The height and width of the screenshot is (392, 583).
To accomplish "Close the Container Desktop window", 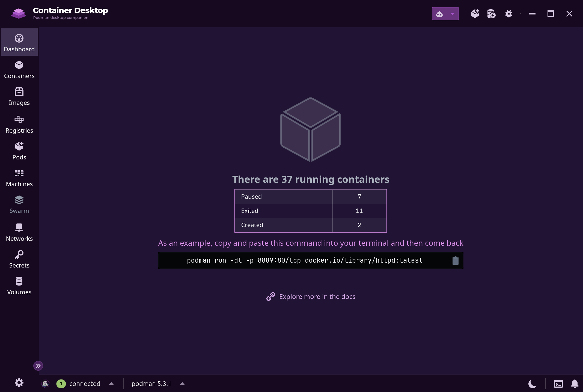I will [x=569, y=14].
